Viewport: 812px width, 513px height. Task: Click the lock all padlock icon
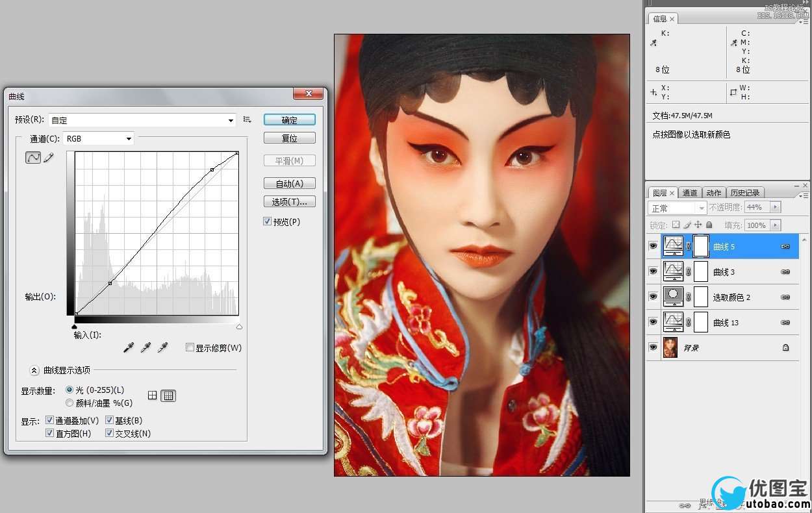click(x=709, y=225)
